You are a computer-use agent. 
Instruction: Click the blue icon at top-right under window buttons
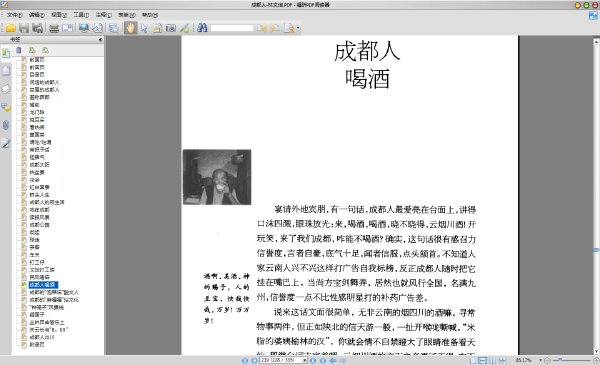[593, 16]
